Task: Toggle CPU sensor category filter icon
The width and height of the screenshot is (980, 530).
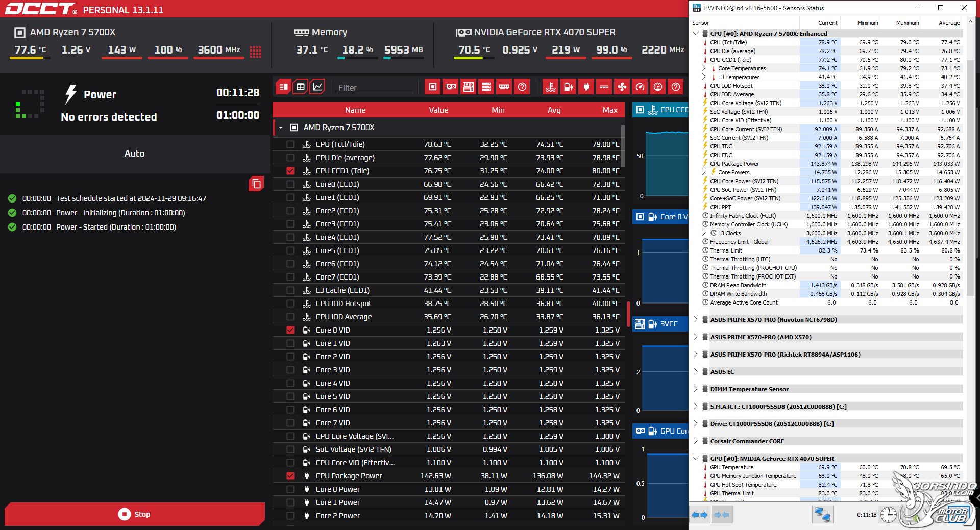Action: [433, 87]
